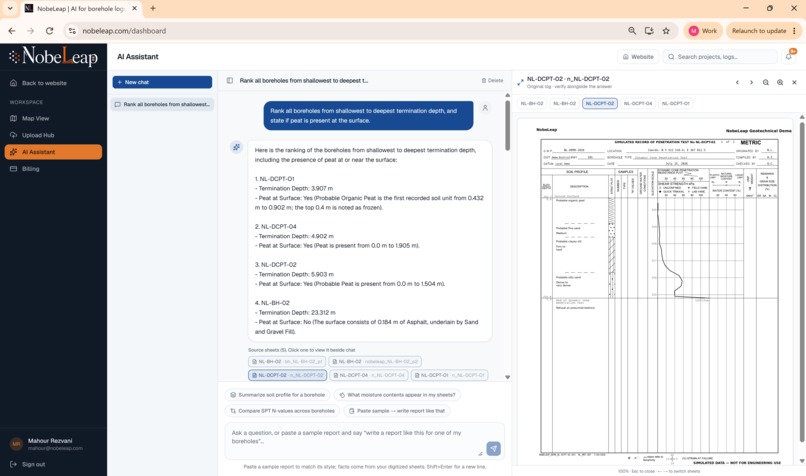
Task: Click the address bar URL
Action: [124, 31]
